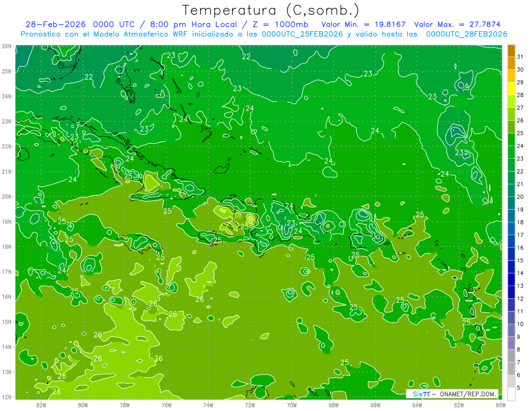Screen dimensions: 532x411
Task: Click the 26N latitude axis label
Action: point(7,46)
